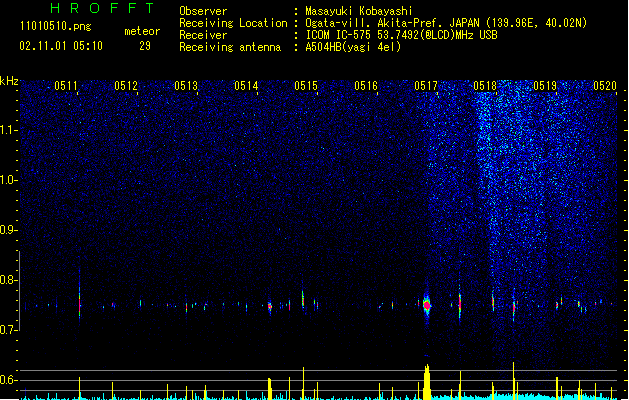
Task: Select observer name Masayuki Kobayashi
Action: 359,11
